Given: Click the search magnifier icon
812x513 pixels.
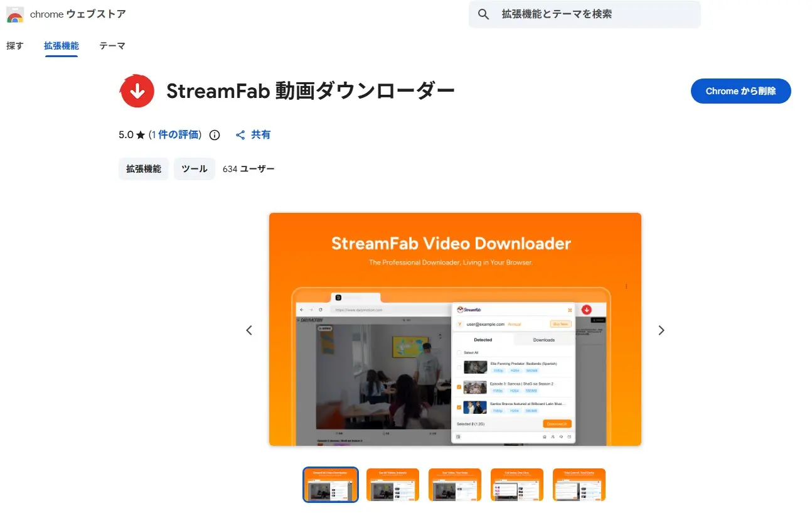Looking at the screenshot, I should 483,14.
